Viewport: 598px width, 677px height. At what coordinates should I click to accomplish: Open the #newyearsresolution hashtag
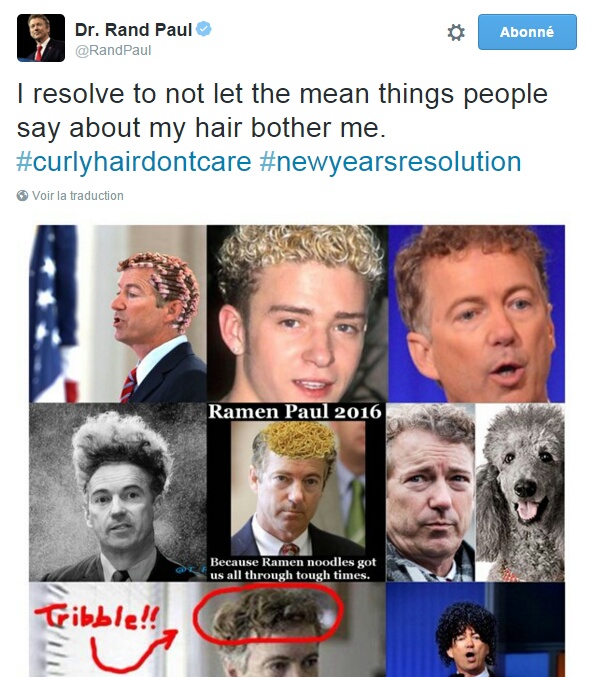[391, 162]
